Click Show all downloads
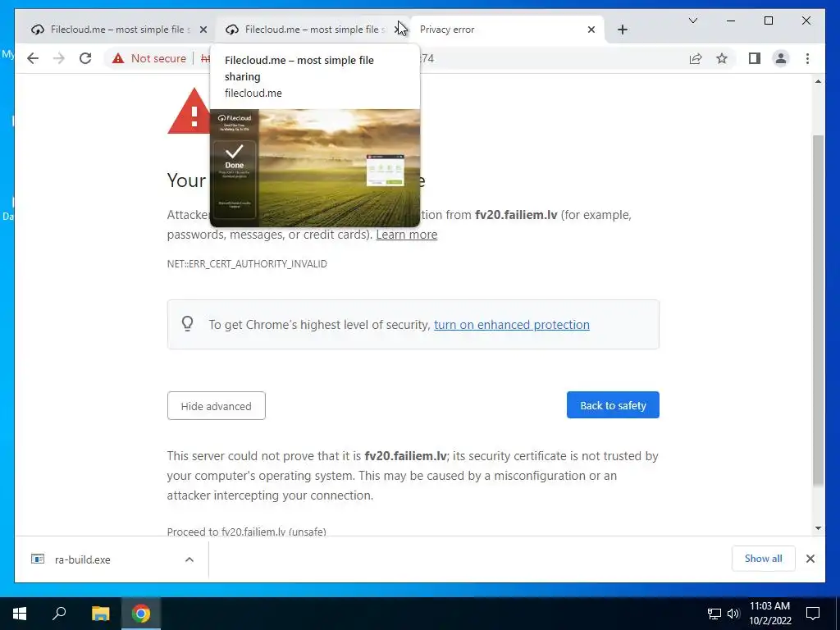 click(x=764, y=558)
